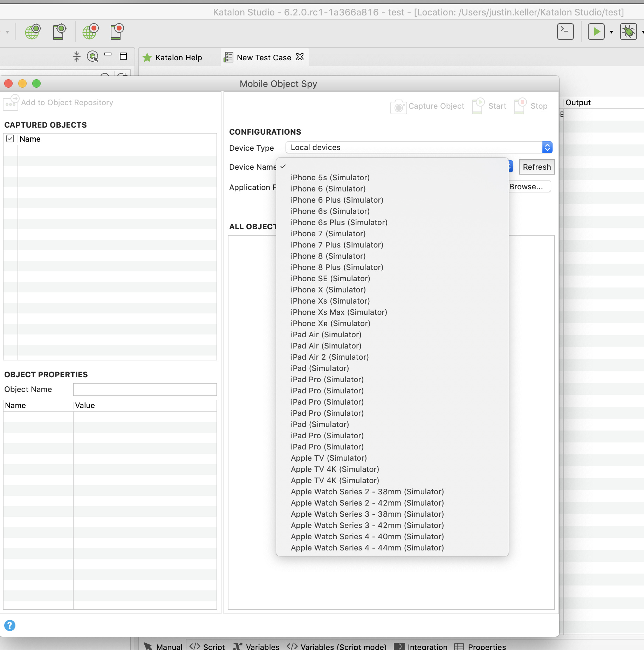Select iPhone 6s Plus (Simulator)
Viewport: 644px width, 650px height.
[392, 223]
